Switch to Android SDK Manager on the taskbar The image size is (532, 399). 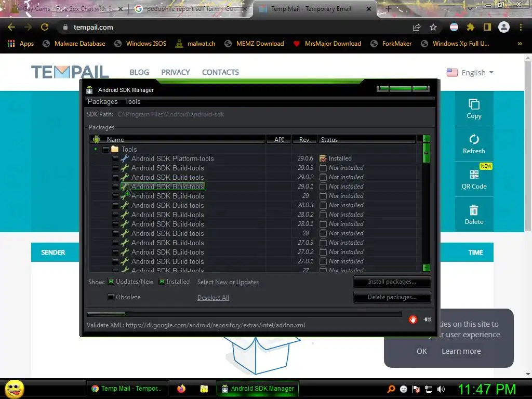point(258,389)
